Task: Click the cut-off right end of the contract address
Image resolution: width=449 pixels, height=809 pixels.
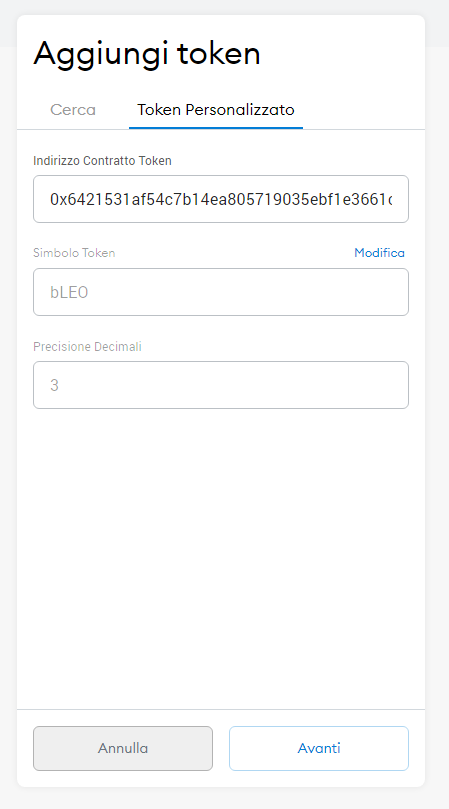Action: (x=388, y=199)
